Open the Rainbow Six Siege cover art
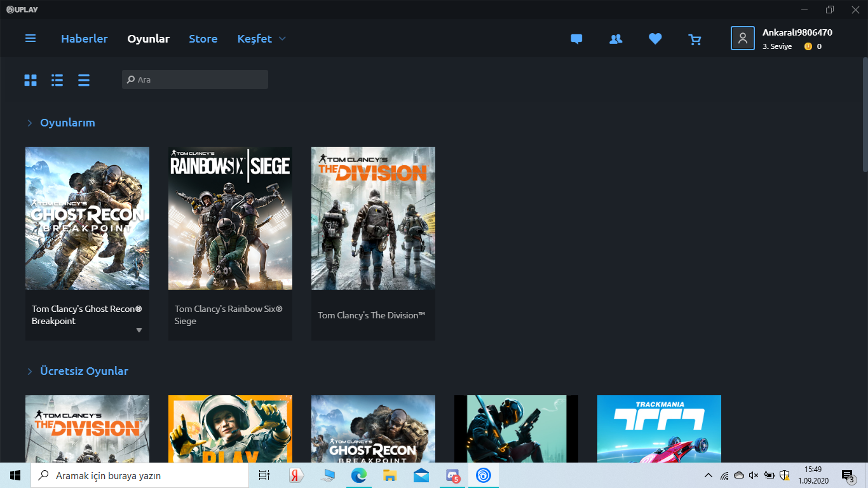This screenshot has width=868, height=488. 230,219
